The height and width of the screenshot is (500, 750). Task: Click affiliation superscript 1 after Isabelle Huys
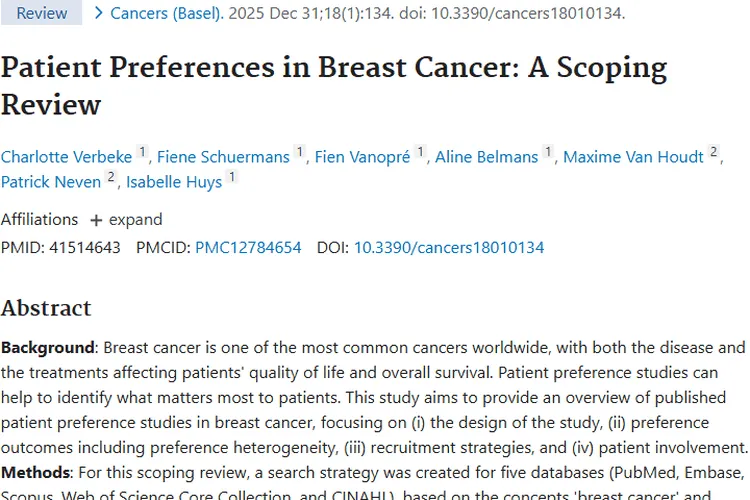point(232,177)
